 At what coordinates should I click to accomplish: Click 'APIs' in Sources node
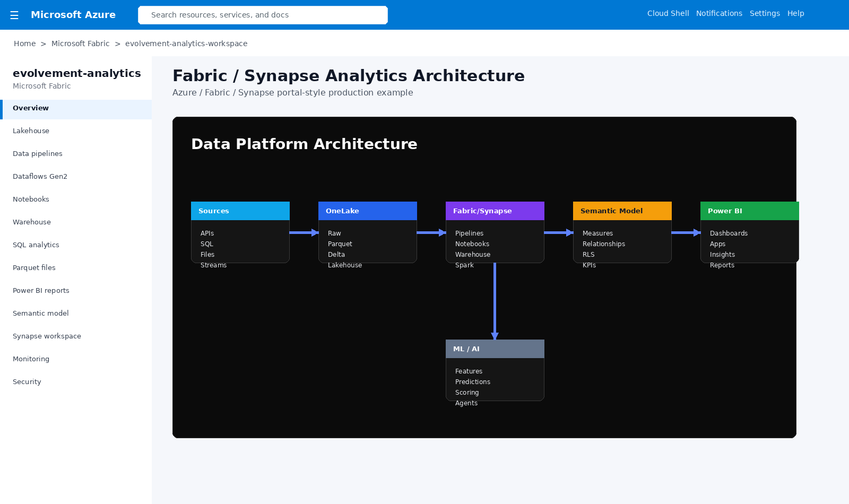click(x=207, y=233)
